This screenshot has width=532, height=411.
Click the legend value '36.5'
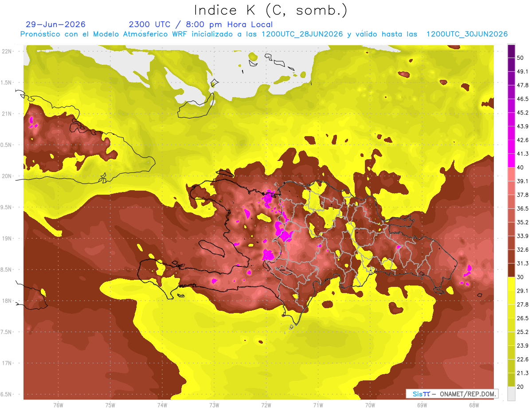pos(523,208)
